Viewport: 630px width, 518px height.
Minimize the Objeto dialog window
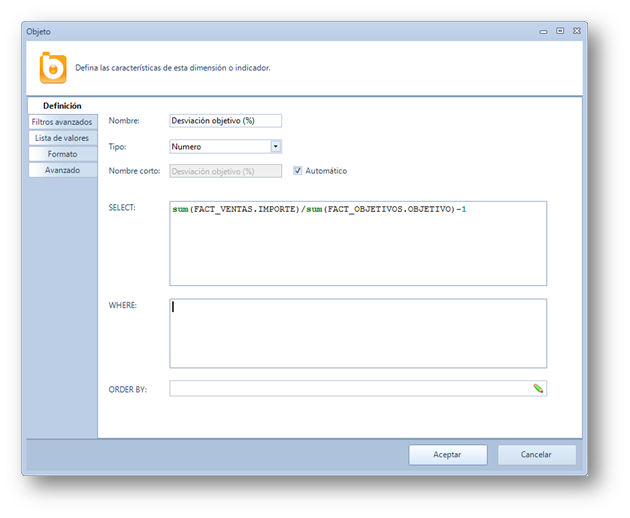pos(544,31)
